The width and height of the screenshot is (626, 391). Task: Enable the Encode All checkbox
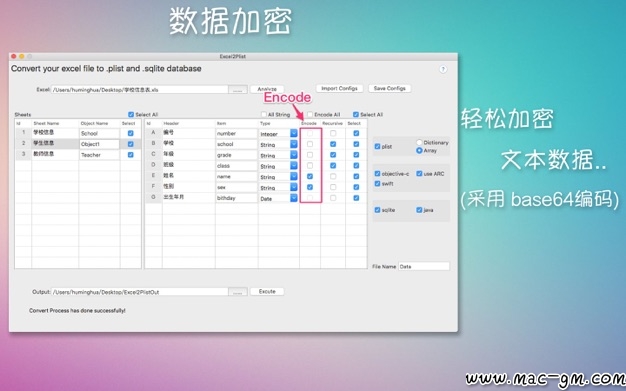tap(310, 115)
